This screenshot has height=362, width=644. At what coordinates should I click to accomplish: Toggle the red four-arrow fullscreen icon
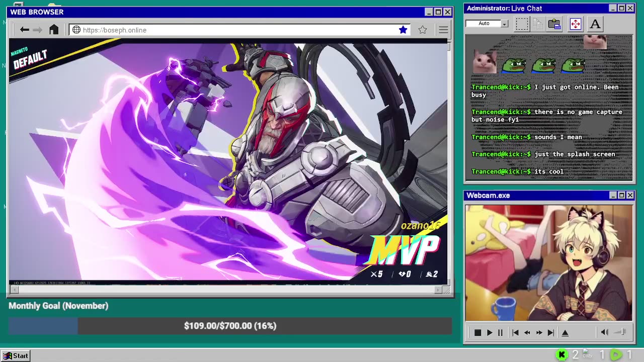click(575, 24)
